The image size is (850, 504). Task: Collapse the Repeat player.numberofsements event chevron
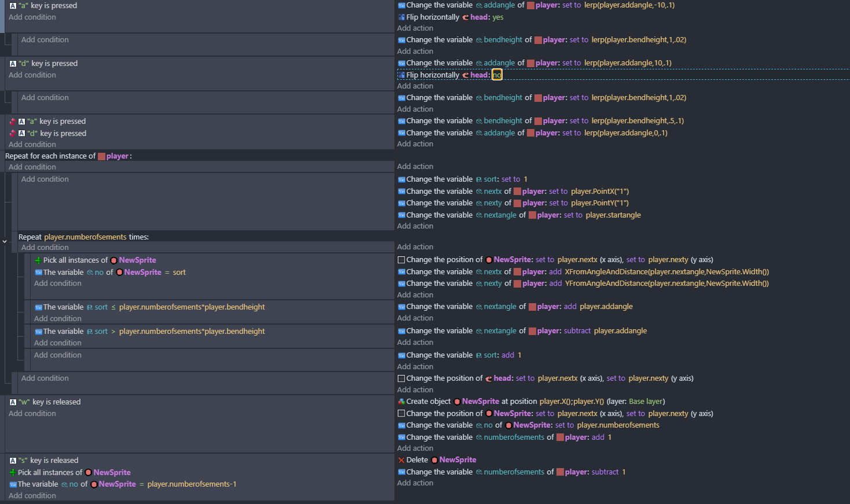point(5,241)
